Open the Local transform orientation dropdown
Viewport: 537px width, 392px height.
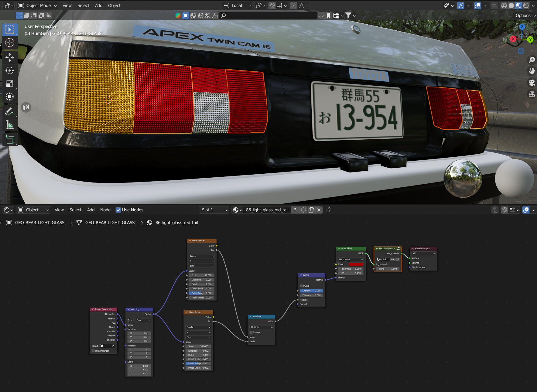pyautogui.click(x=238, y=5)
